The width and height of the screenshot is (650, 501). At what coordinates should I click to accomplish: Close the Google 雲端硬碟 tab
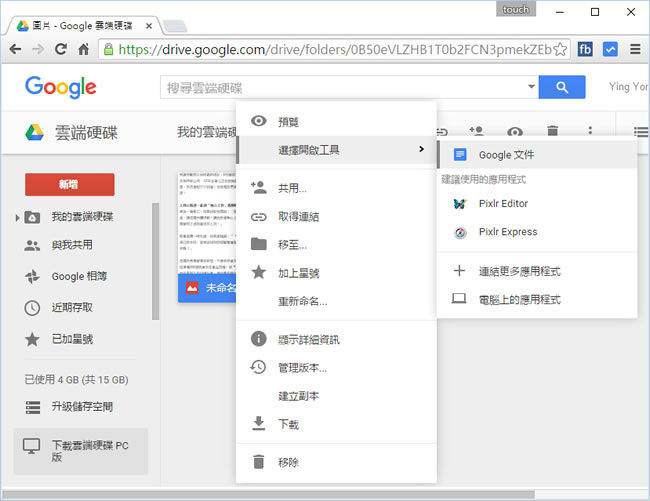coord(148,26)
